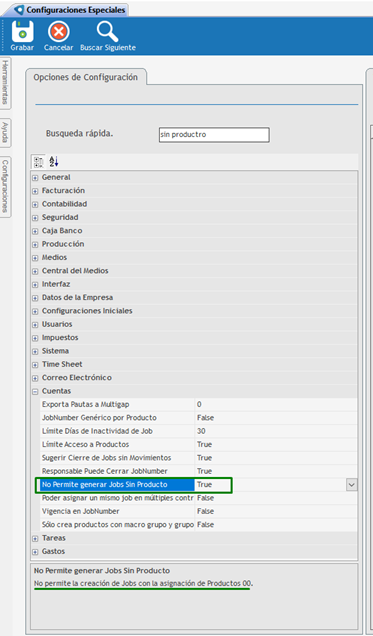The image size is (373, 636).
Task: Expand the Sistema category
Action: (35, 352)
